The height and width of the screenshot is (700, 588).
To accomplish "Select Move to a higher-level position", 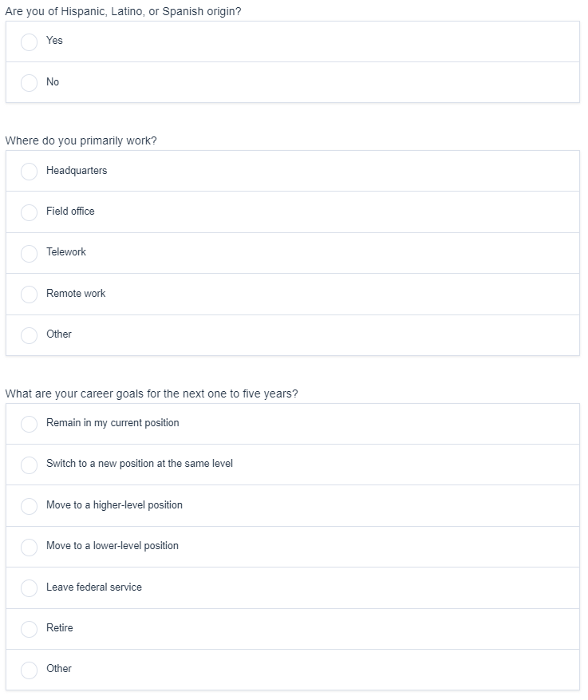I will pyautogui.click(x=30, y=506).
